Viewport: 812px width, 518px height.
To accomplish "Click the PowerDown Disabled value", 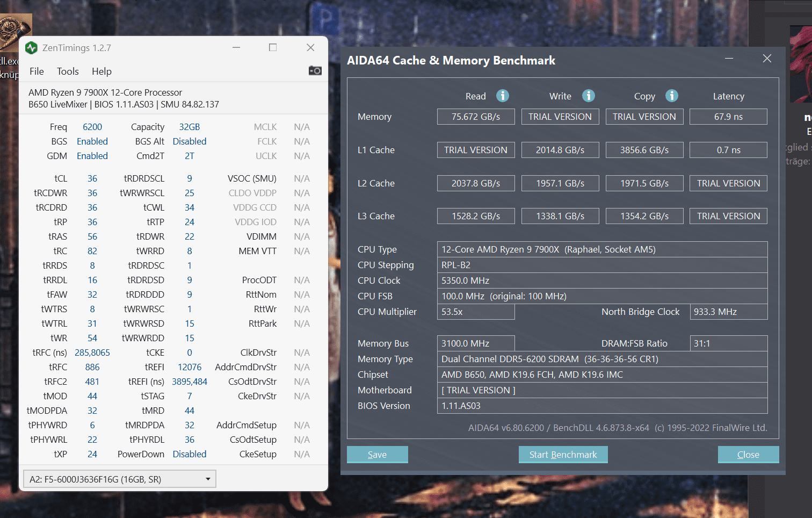I will (x=190, y=454).
